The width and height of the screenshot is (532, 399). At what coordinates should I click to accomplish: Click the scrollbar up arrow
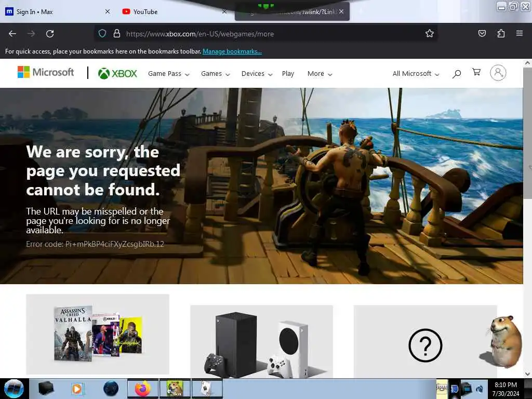point(527,63)
